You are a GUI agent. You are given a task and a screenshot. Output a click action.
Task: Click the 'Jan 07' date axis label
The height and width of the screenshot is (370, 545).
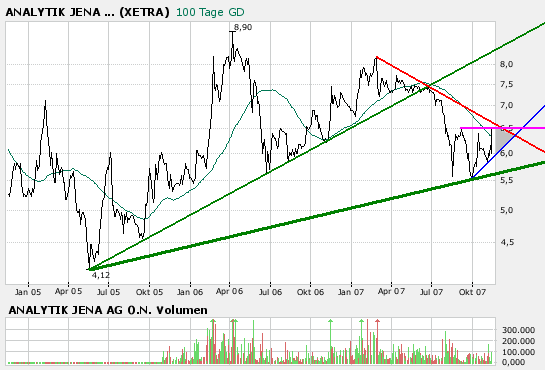point(351,292)
